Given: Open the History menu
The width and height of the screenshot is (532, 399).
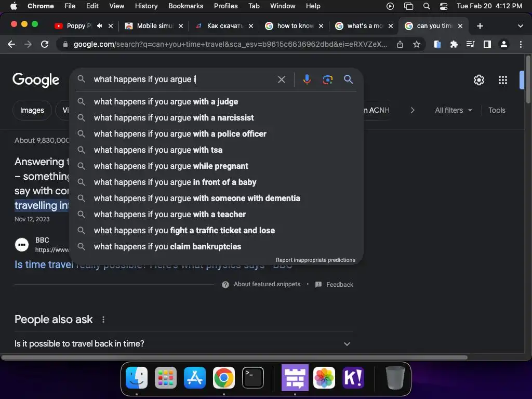Looking at the screenshot, I should click(x=146, y=6).
